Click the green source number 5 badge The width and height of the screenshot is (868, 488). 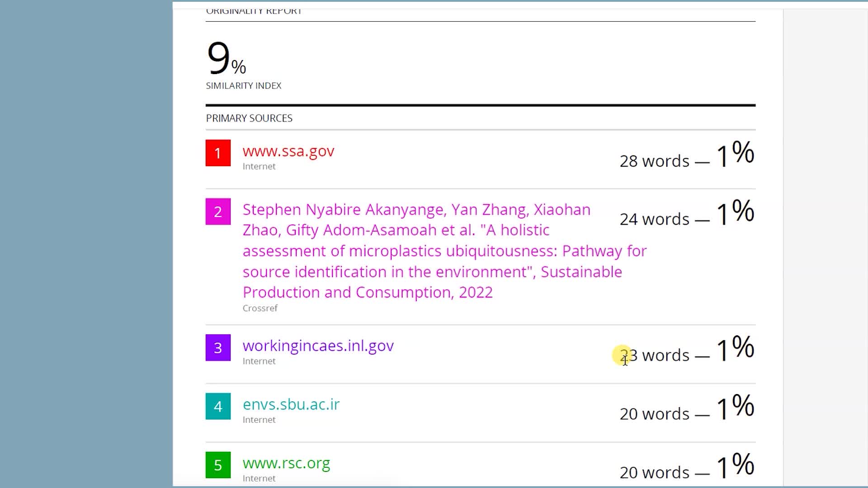pos(218,465)
